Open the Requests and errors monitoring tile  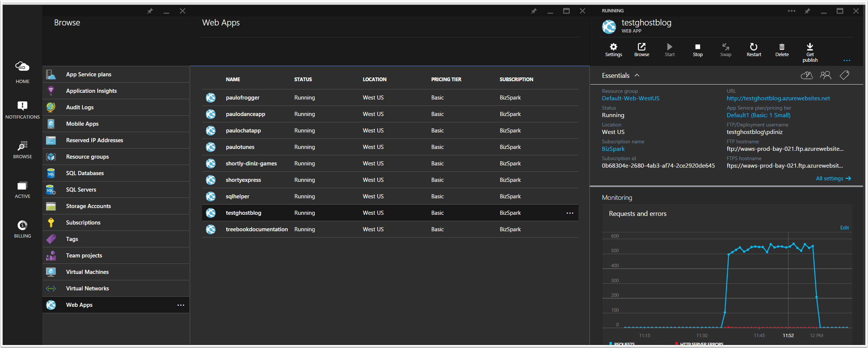[727, 274]
